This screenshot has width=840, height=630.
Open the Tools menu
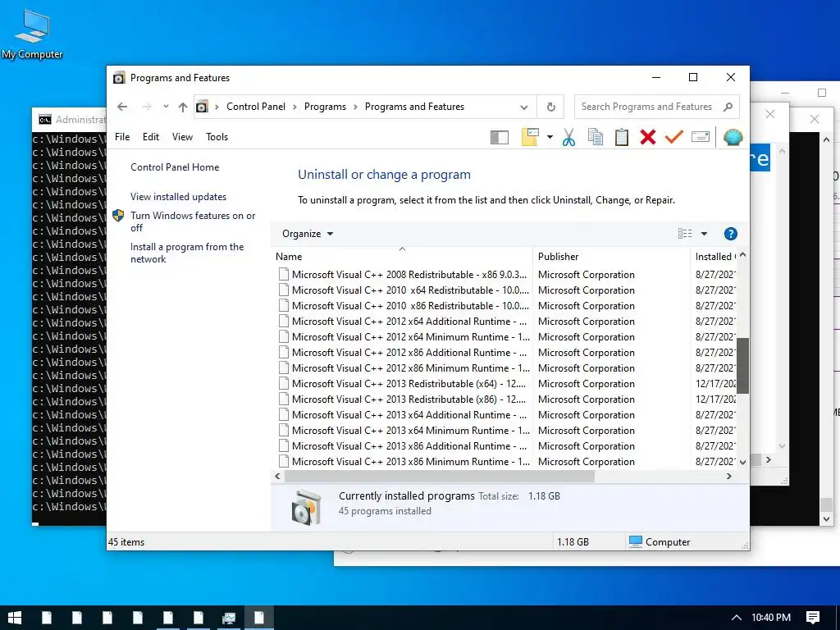pyautogui.click(x=217, y=137)
